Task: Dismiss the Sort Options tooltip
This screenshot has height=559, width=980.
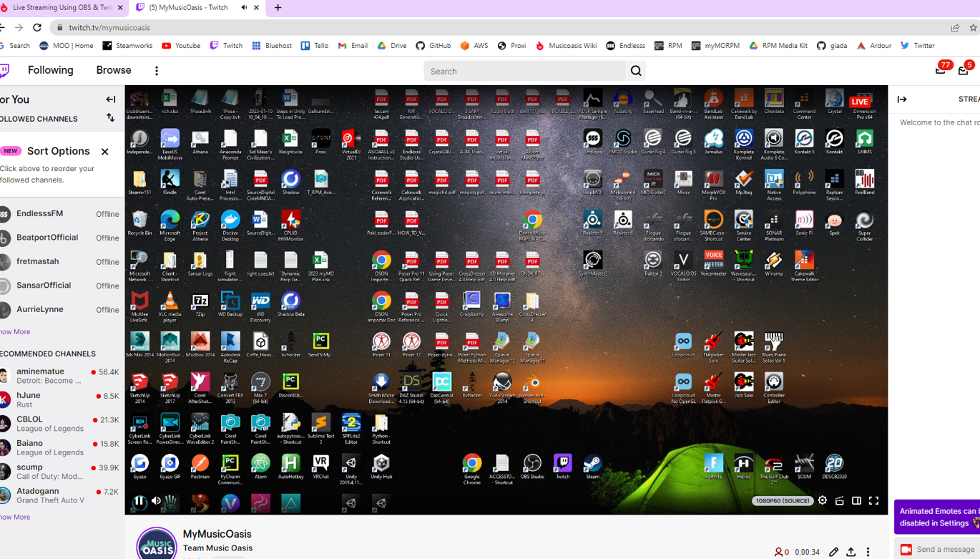Action: [x=105, y=151]
